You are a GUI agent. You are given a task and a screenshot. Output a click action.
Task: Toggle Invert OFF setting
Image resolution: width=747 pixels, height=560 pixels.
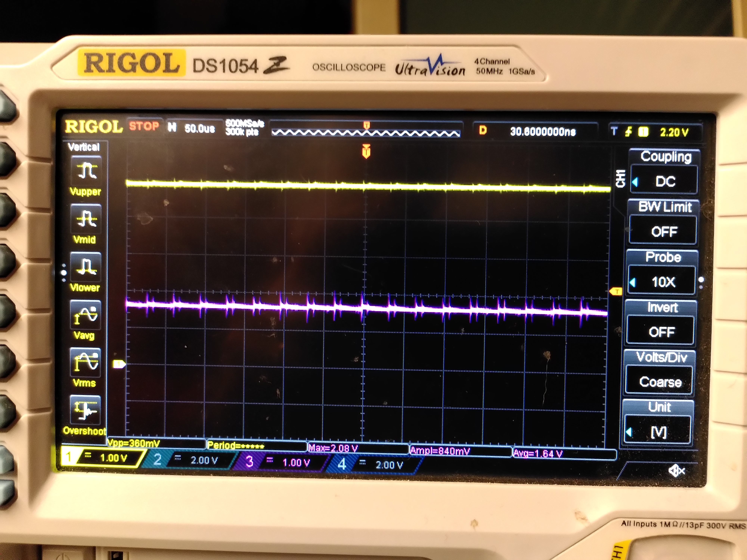[x=661, y=331]
